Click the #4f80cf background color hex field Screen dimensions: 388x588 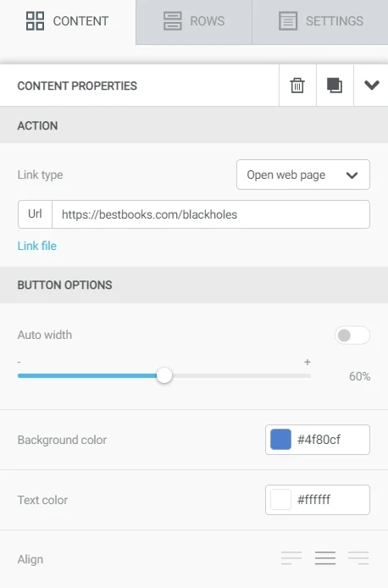click(x=330, y=440)
